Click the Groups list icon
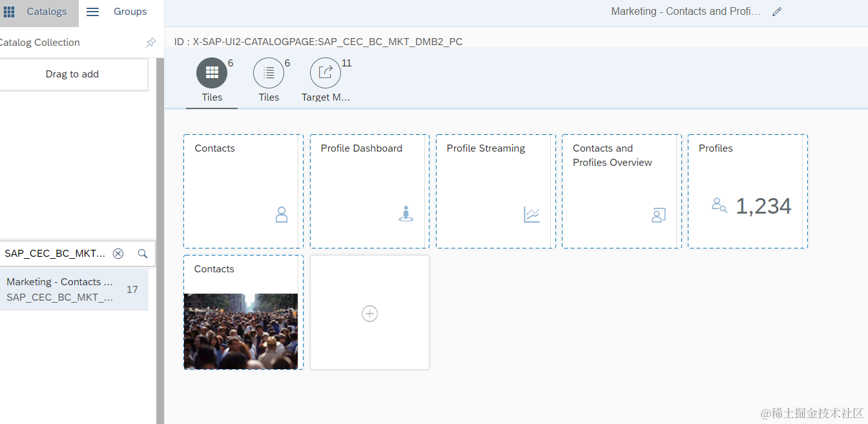868x424 pixels. pos(93,12)
